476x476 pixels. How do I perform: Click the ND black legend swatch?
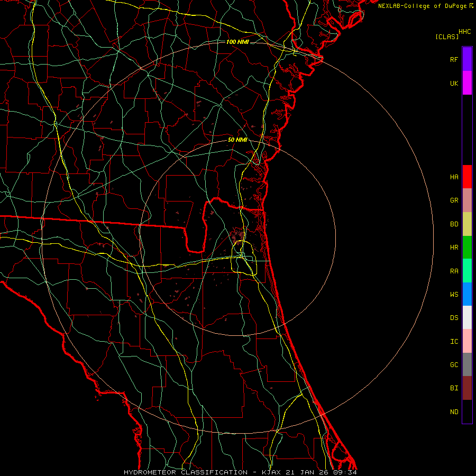[467, 411]
